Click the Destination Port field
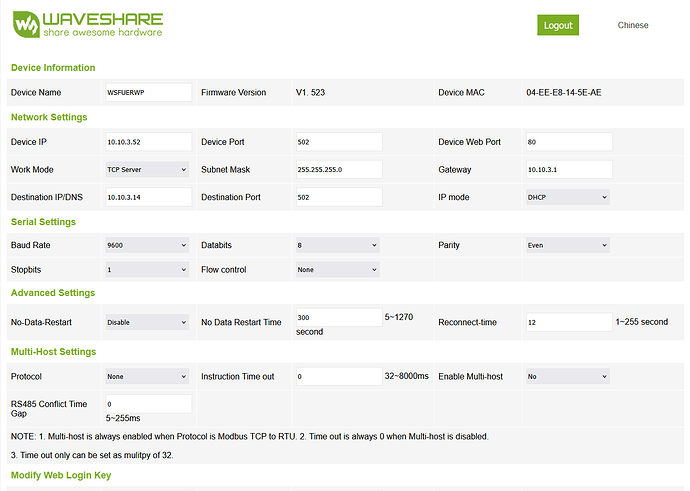 click(x=339, y=197)
